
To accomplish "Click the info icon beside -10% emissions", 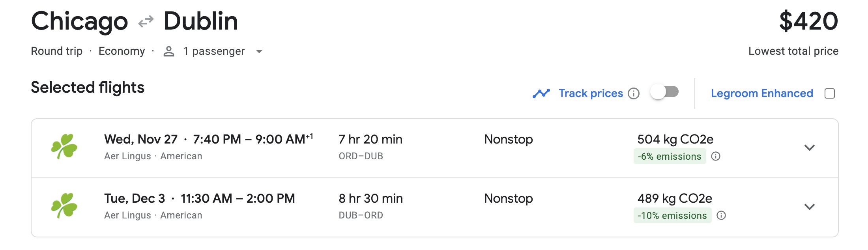I will [x=722, y=216].
